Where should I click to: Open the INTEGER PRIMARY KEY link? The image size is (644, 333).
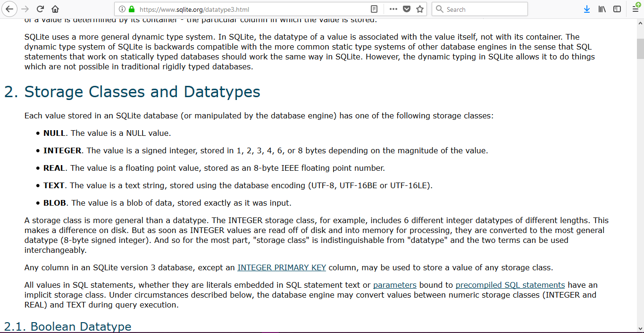pyautogui.click(x=282, y=267)
